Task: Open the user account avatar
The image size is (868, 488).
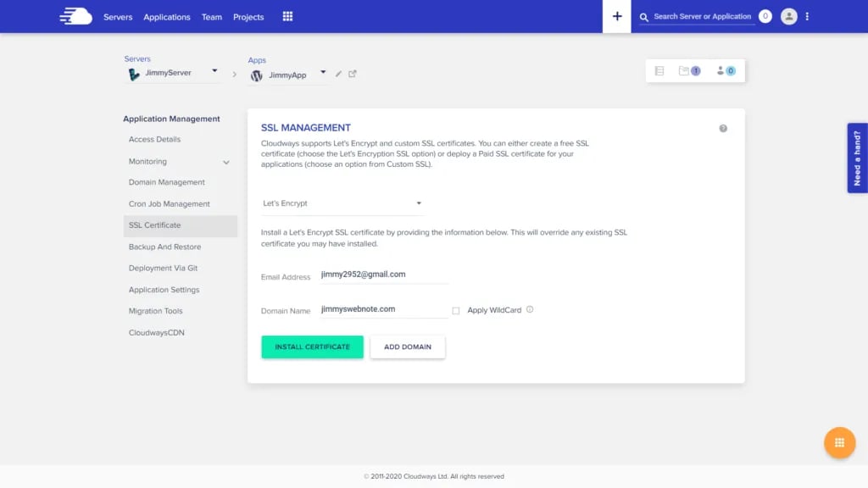Action: [789, 17]
